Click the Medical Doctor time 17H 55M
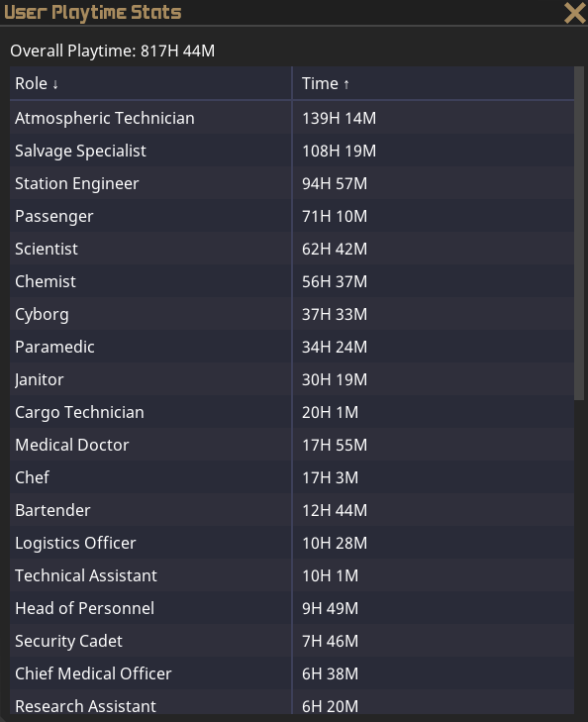 coord(335,445)
